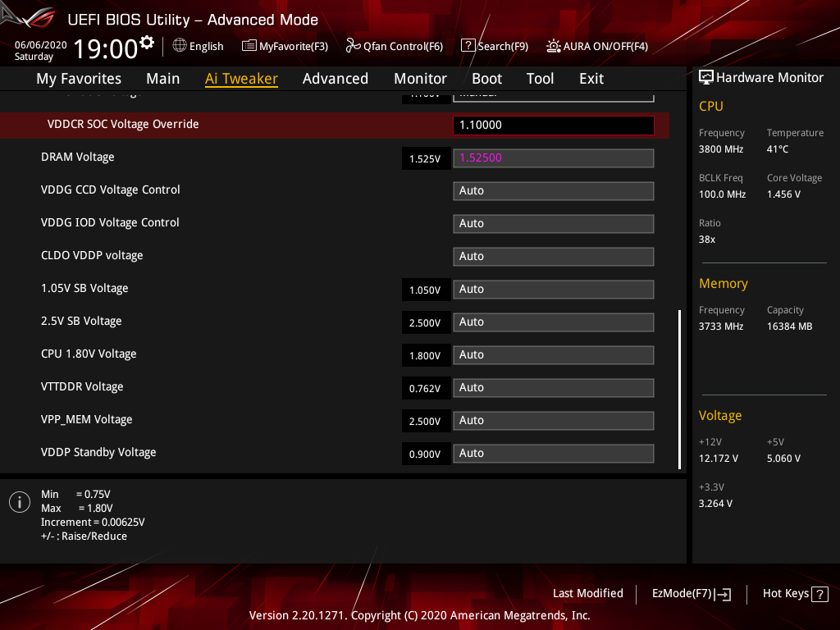Screen dimensions: 840x630
Task: Switch to the Main tab
Action: [163, 79]
